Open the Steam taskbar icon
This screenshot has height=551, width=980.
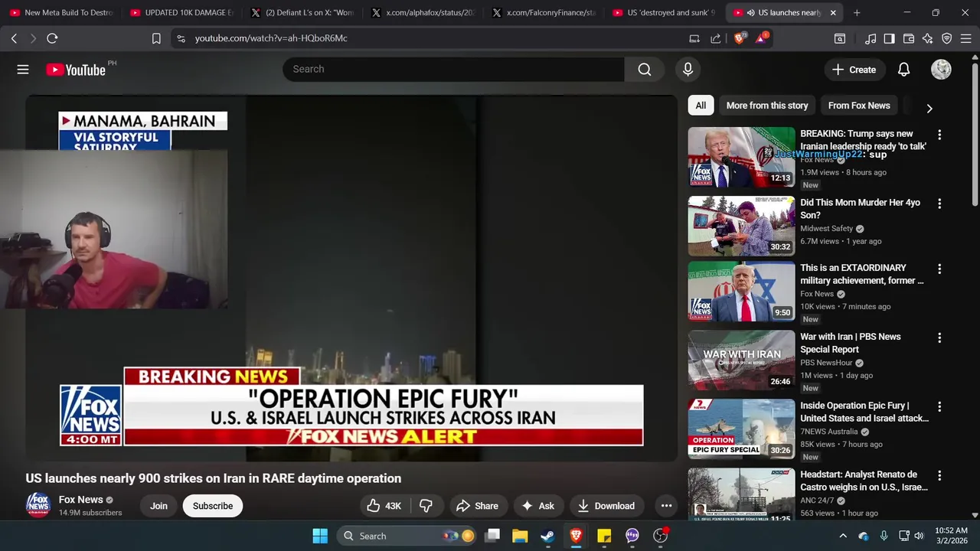(547, 536)
